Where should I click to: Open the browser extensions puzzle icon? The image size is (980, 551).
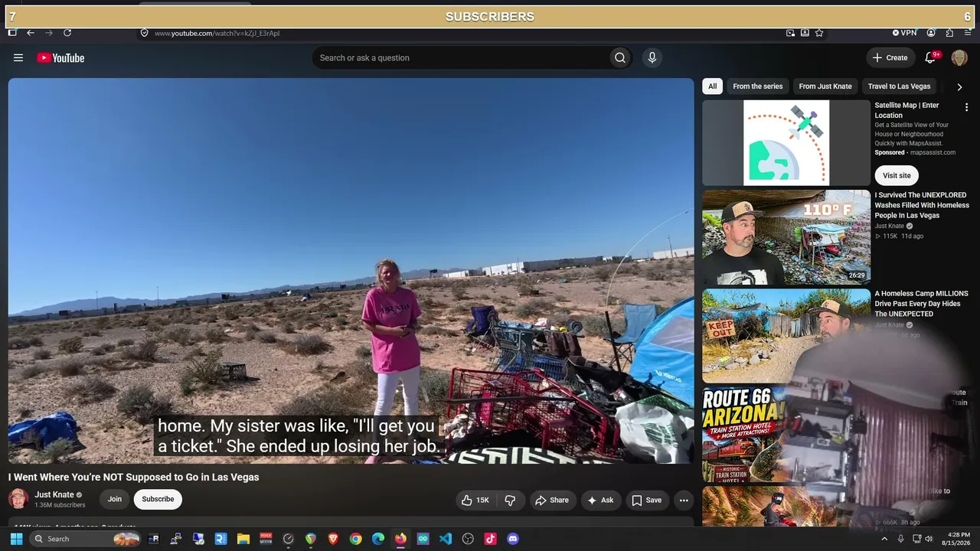(949, 33)
